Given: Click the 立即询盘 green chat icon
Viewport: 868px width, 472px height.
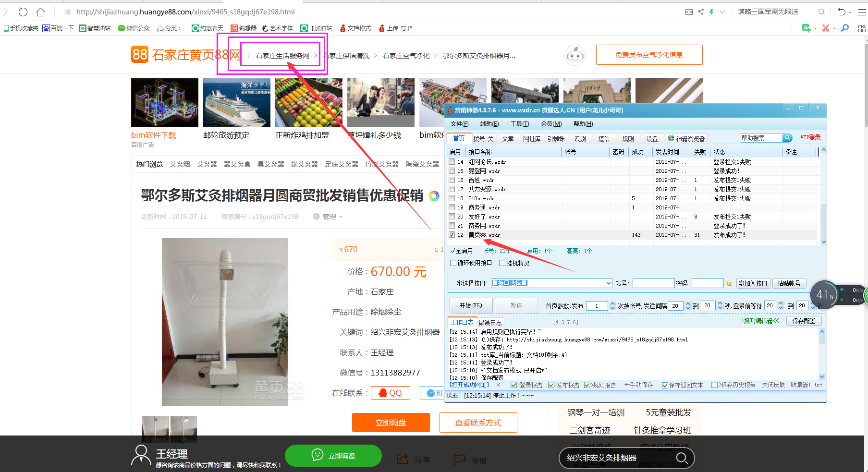Looking at the screenshot, I should coord(317,455).
